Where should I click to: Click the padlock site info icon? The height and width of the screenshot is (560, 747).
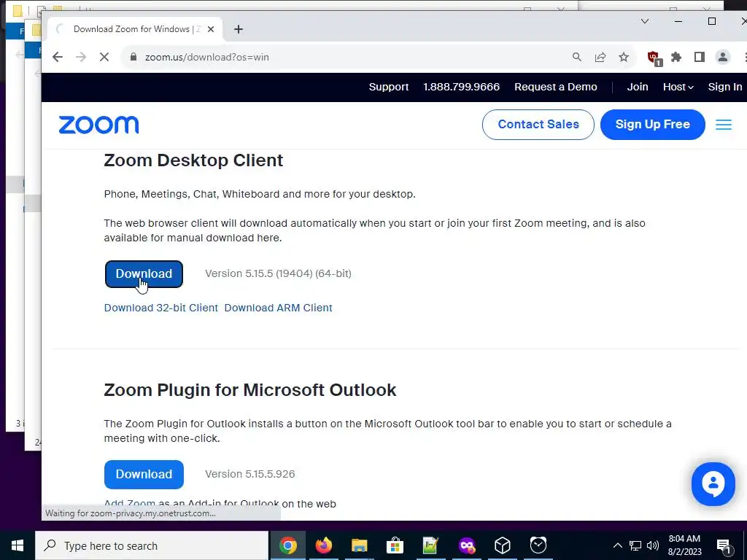(x=134, y=57)
